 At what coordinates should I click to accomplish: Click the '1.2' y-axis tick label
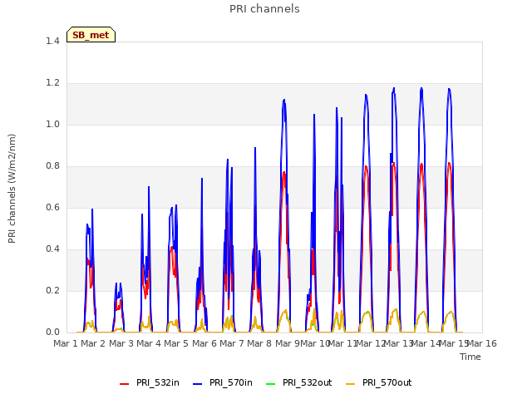52,83
